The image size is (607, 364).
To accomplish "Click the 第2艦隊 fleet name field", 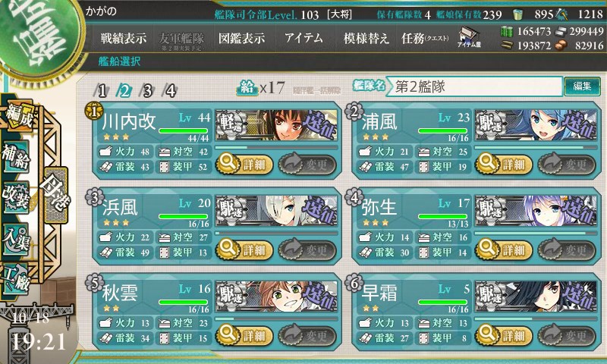I will [x=475, y=86].
